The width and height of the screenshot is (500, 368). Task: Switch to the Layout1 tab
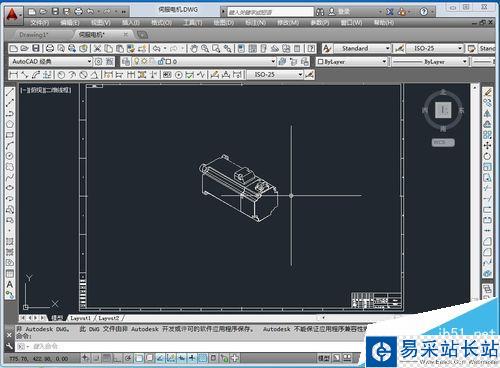(80, 318)
